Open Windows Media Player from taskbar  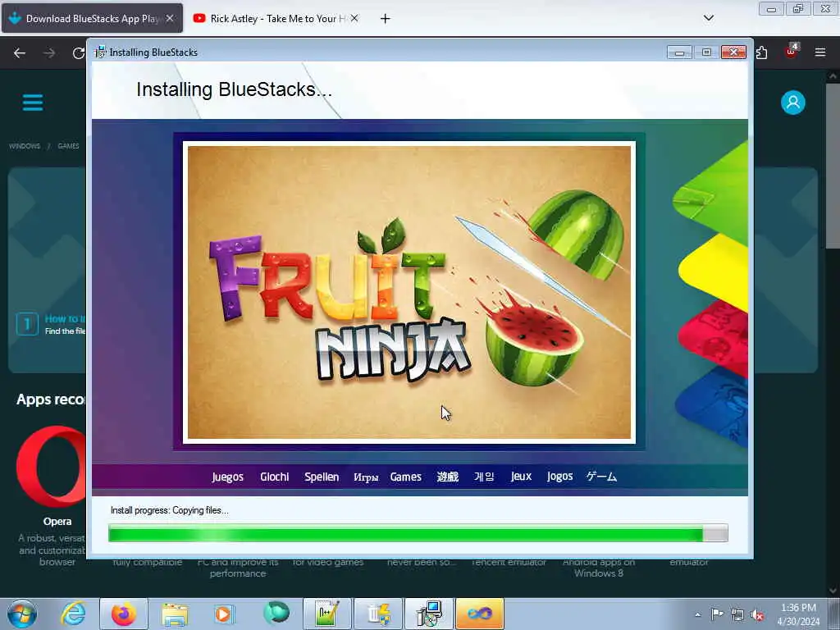225,614
